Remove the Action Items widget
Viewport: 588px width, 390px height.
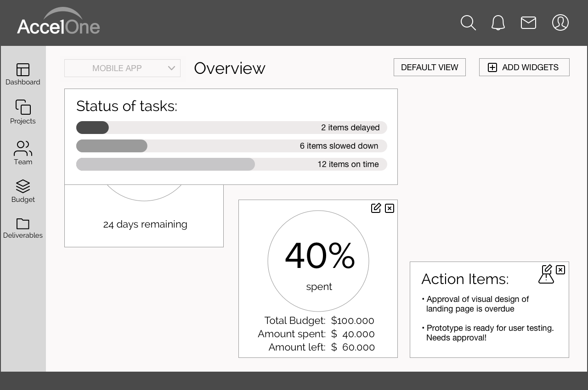[x=560, y=270]
